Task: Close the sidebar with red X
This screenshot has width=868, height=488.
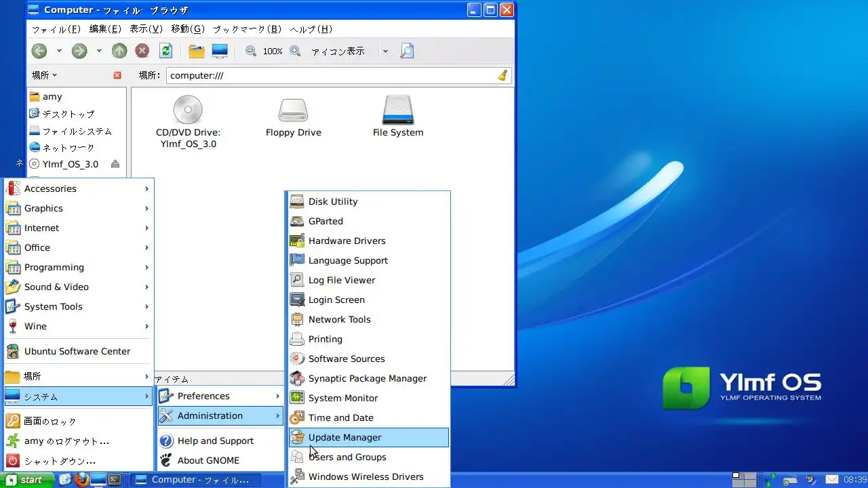Action: (117, 75)
